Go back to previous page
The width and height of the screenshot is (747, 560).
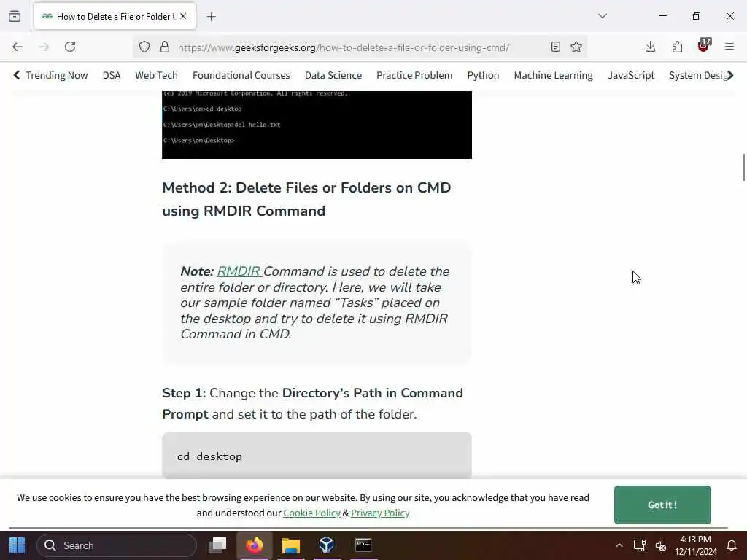tap(18, 47)
